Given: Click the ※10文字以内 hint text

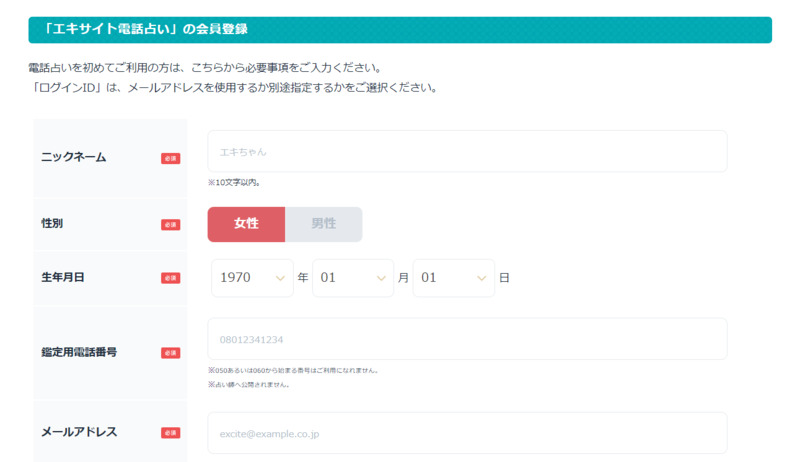Looking at the screenshot, I should tap(234, 183).
